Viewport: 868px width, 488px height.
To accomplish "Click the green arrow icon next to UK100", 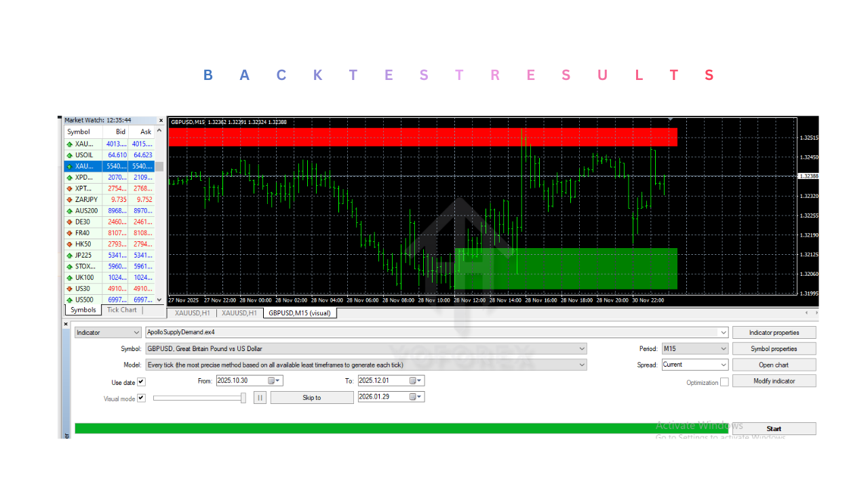I will pos(70,277).
